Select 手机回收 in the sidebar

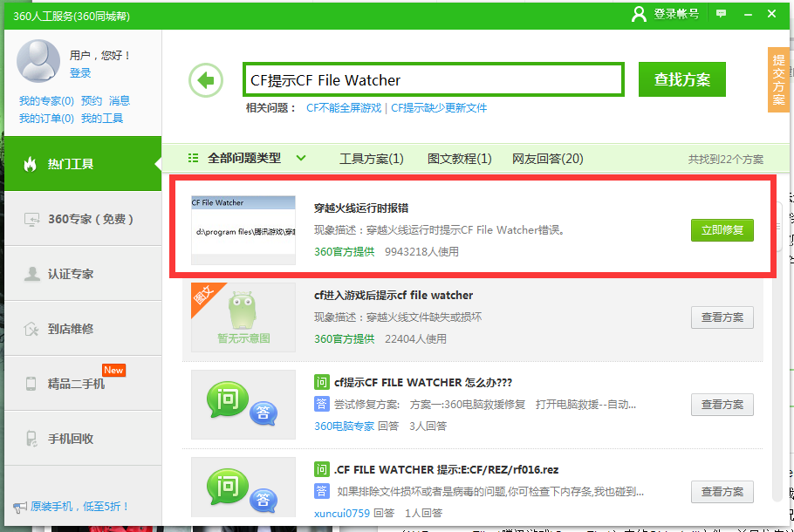pyautogui.click(x=83, y=439)
